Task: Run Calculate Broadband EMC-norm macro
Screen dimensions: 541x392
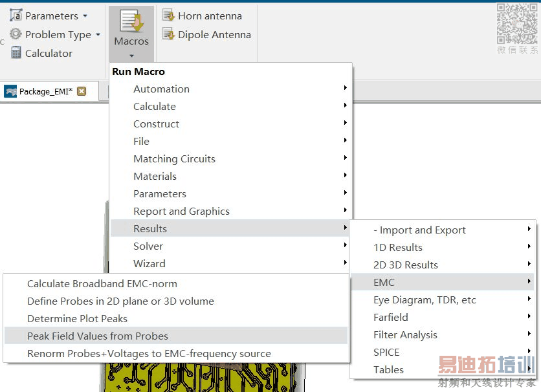Action: pyautogui.click(x=176, y=284)
